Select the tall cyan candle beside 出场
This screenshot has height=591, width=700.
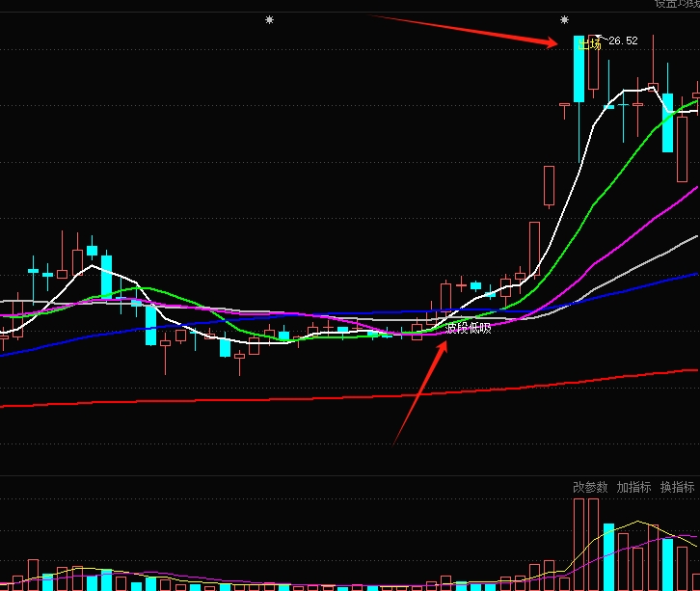pos(579,69)
